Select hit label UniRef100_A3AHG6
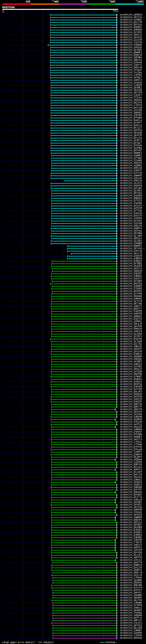This screenshot has width=146, height=644. [x=131, y=45]
